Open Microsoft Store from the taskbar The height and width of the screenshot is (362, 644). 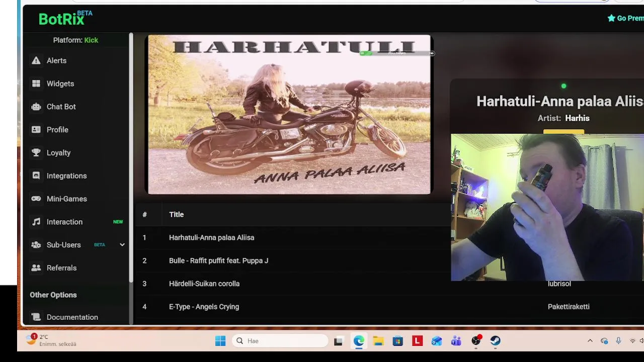coord(398,341)
